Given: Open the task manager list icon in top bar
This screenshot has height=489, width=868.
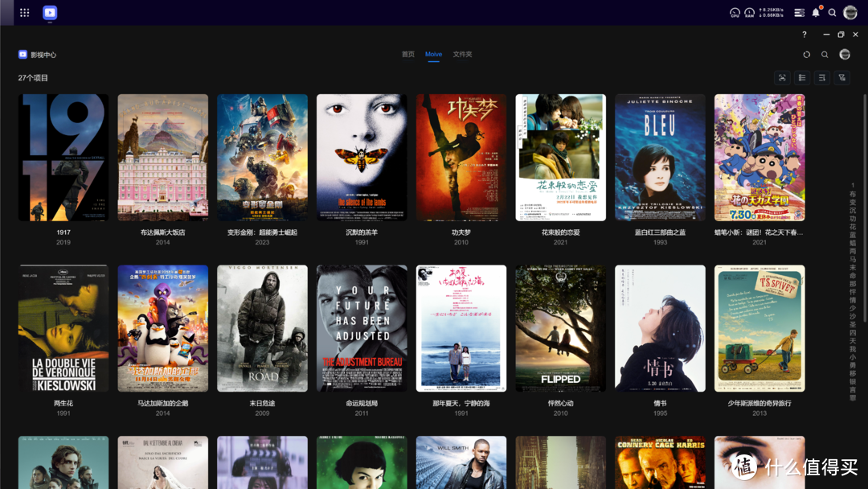Looking at the screenshot, I should [x=800, y=12].
